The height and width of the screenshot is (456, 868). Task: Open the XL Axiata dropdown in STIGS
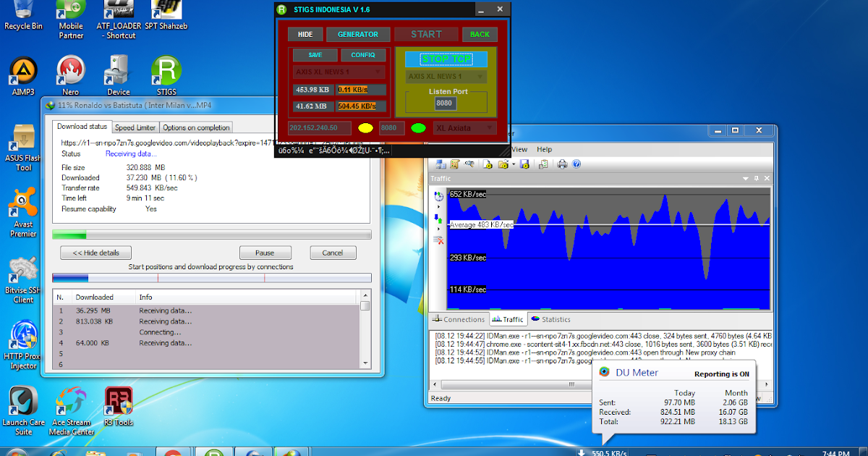point(465,128)
